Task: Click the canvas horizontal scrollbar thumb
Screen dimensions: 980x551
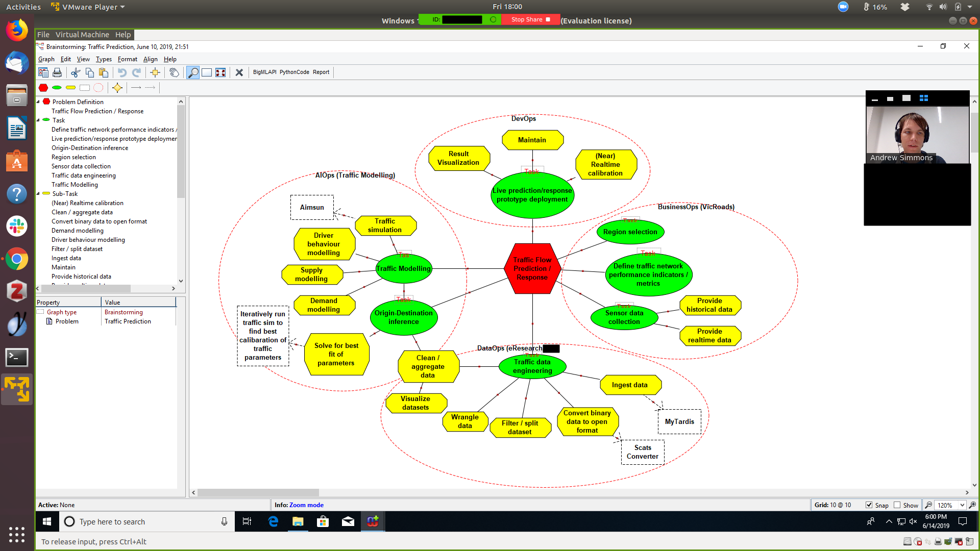Action: [258, 493]
